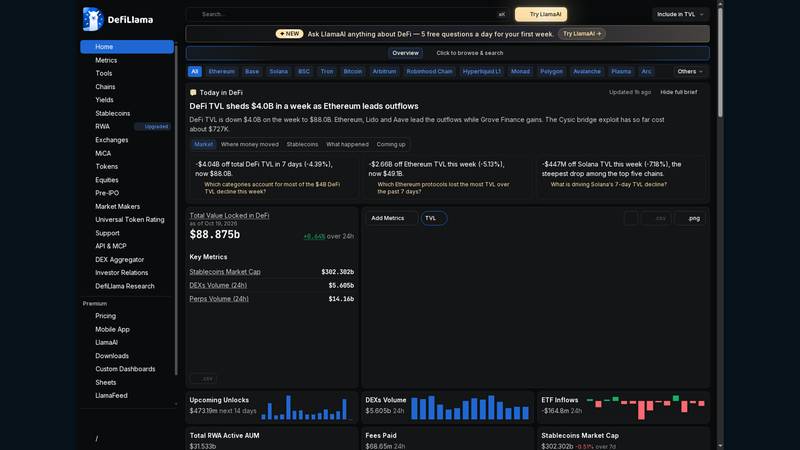Open Metrics in the sidebar
Screen dimensions: 800x450
127,60
